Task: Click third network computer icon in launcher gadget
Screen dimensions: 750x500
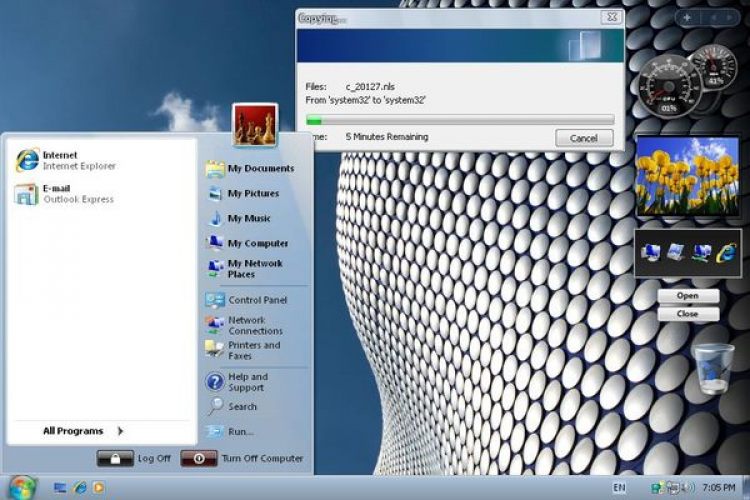Action: 701,252
